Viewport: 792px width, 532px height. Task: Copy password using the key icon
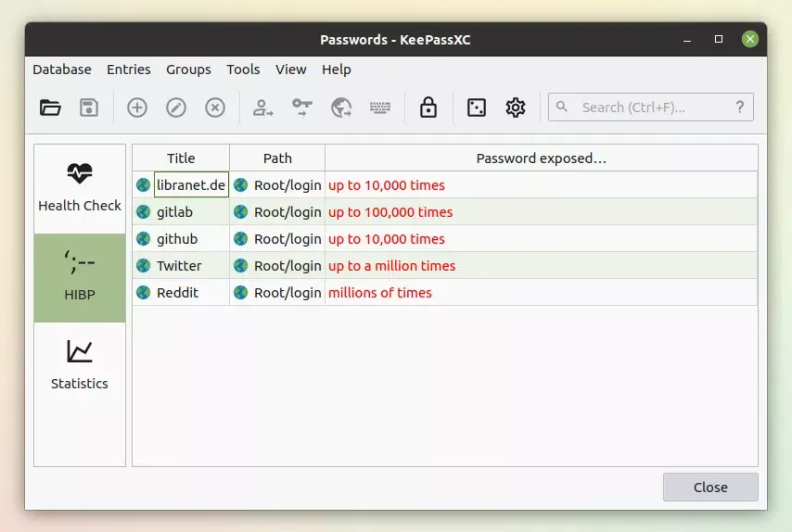pos(302,108)
